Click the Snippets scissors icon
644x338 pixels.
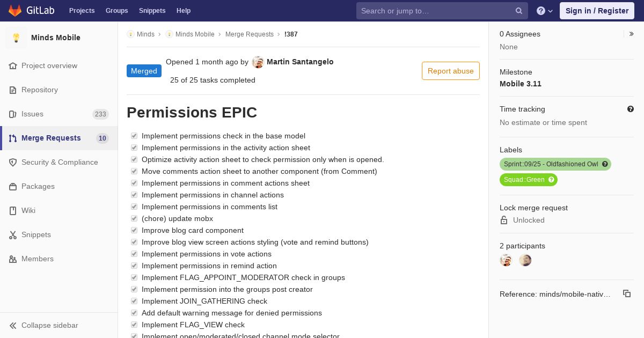(x=13, y=234)
